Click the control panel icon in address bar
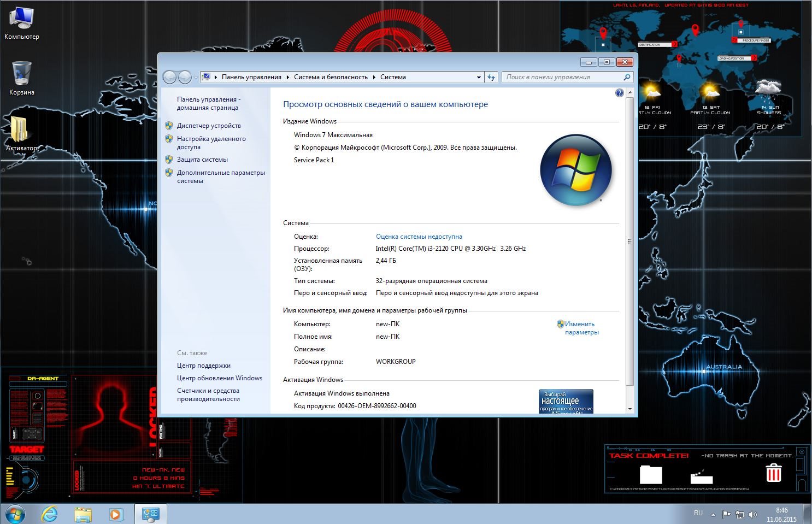The height and width of the screenshot is (524, 812). pyautogui.click(x=207, y=77)
